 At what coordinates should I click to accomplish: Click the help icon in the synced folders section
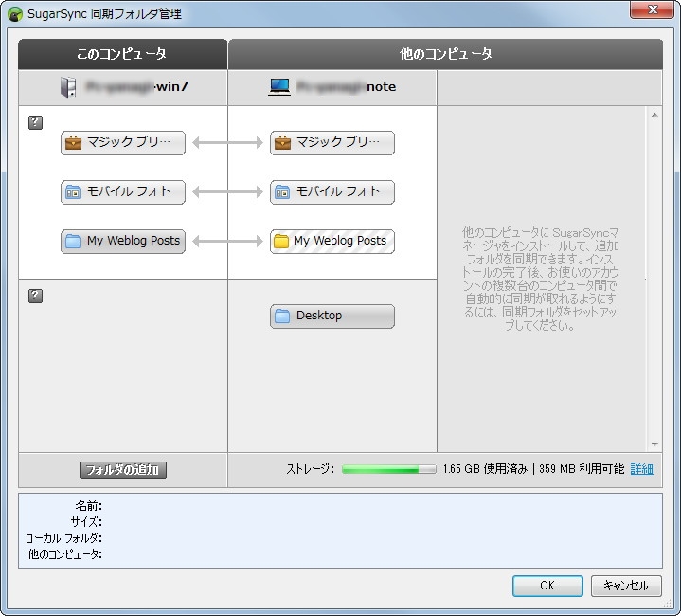click(x=35, y=122)
